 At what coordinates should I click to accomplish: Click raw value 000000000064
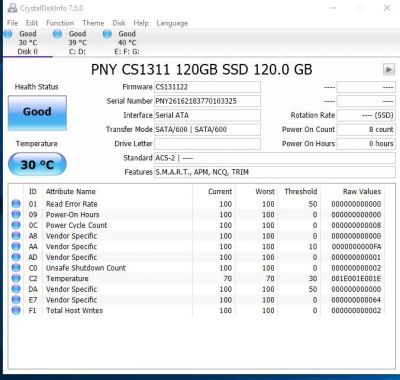356,300
